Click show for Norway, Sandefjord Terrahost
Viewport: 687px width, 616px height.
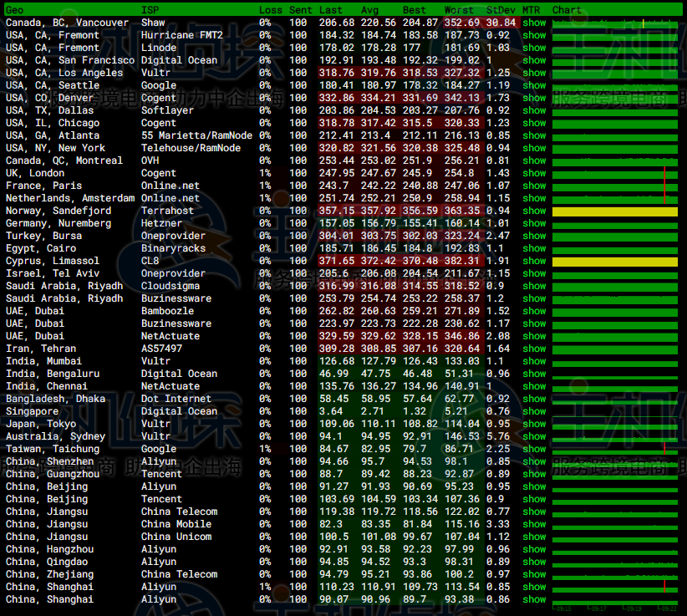tap(534, 211)
